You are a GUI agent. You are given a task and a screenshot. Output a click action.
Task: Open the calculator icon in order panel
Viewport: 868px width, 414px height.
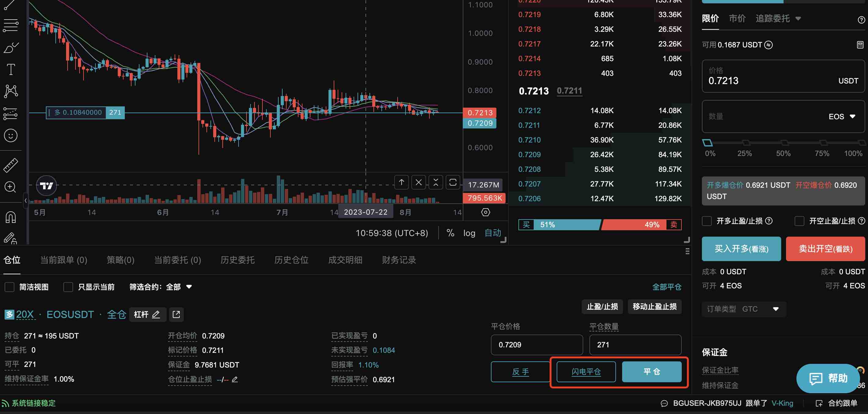point(860,45)
